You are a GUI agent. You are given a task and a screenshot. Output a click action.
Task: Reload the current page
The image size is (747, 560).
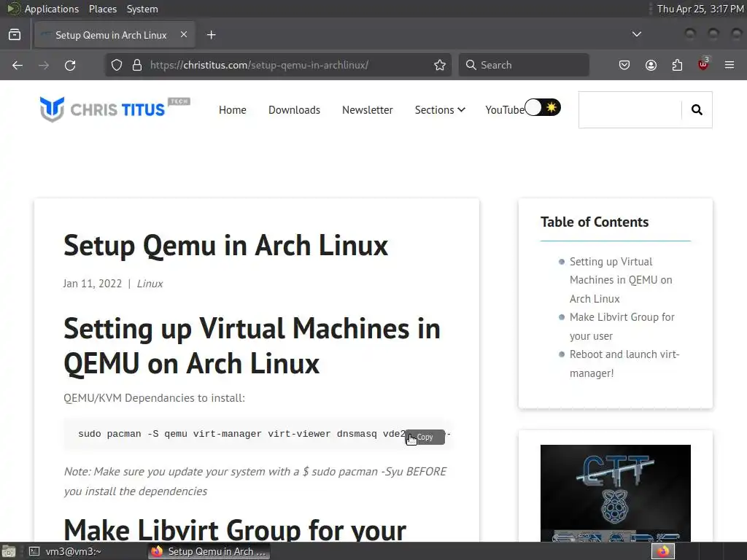tap(70, 65)
